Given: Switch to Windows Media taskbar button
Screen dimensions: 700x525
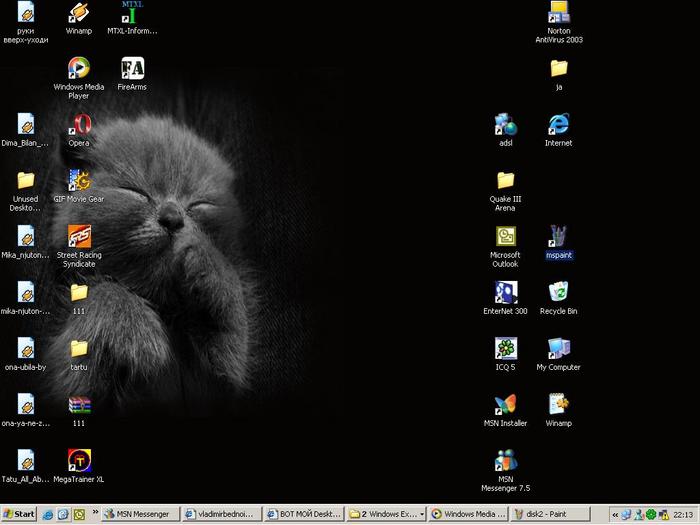Looking at the screenshot, I should coord(468,514).
